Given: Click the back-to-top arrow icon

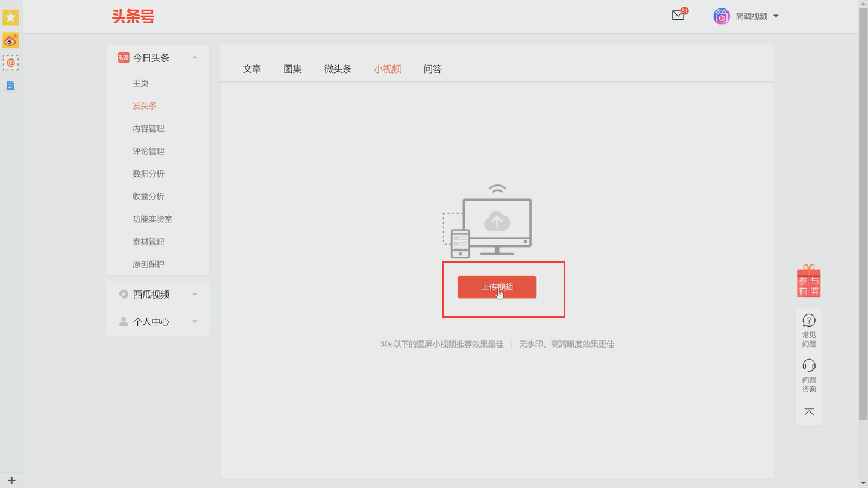Looking at the screenshot, I should coord(809,412).
